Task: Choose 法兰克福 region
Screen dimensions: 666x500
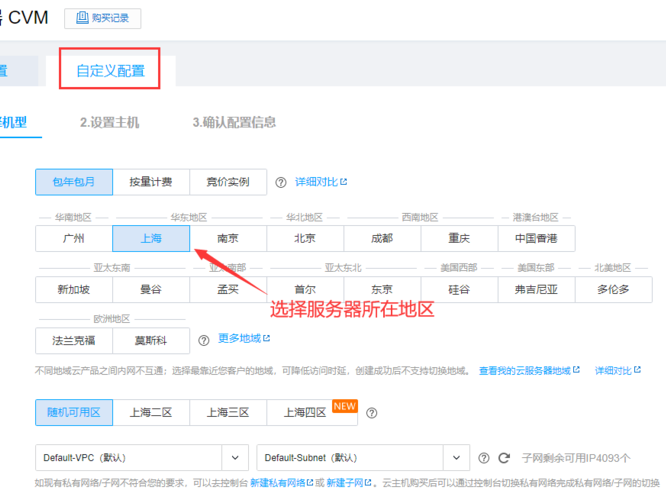Action: pos(74,341)
